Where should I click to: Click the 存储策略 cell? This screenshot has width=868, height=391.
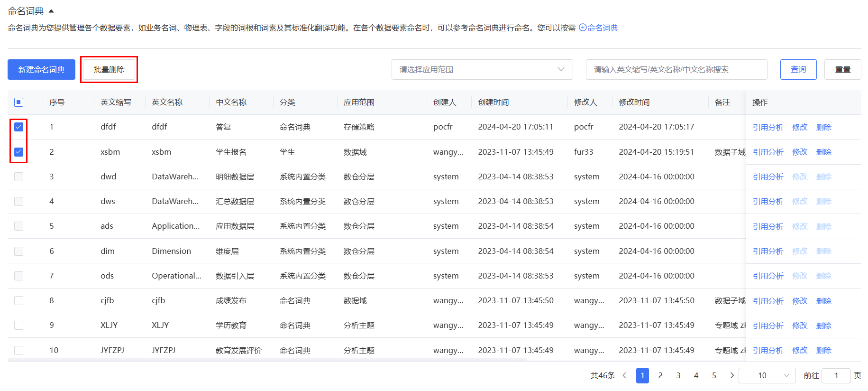359,127
